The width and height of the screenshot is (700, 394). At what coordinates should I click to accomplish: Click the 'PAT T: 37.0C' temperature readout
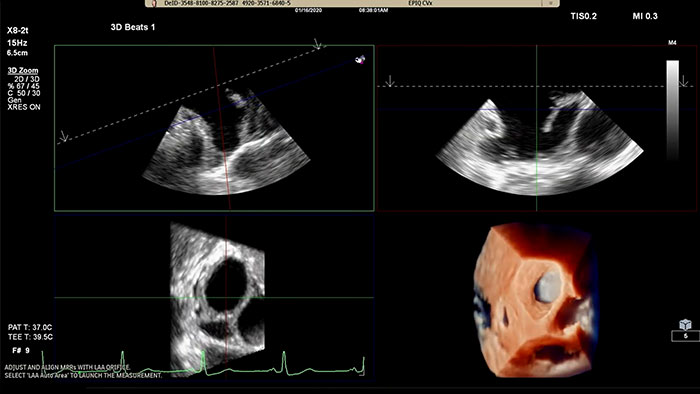point(30,327)
